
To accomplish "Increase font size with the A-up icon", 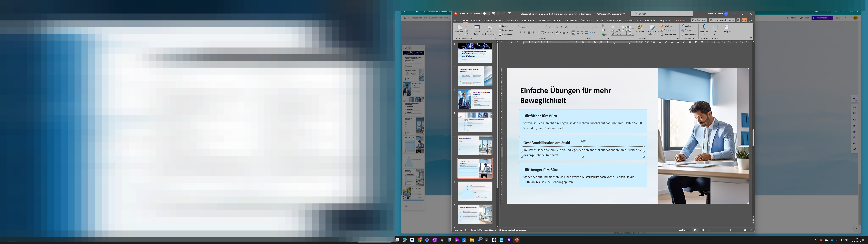I will click(557, 27).
